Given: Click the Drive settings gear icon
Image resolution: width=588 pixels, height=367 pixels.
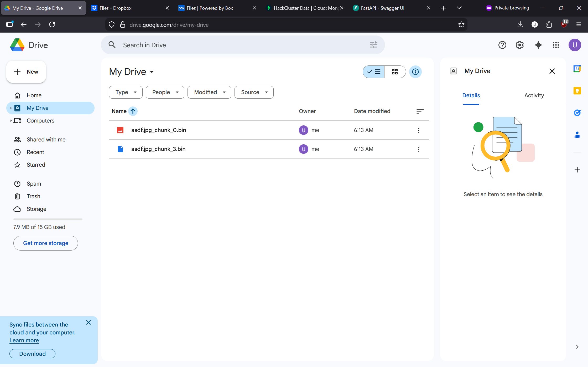Looking at the screenshot, I should [x=519, y=45].
